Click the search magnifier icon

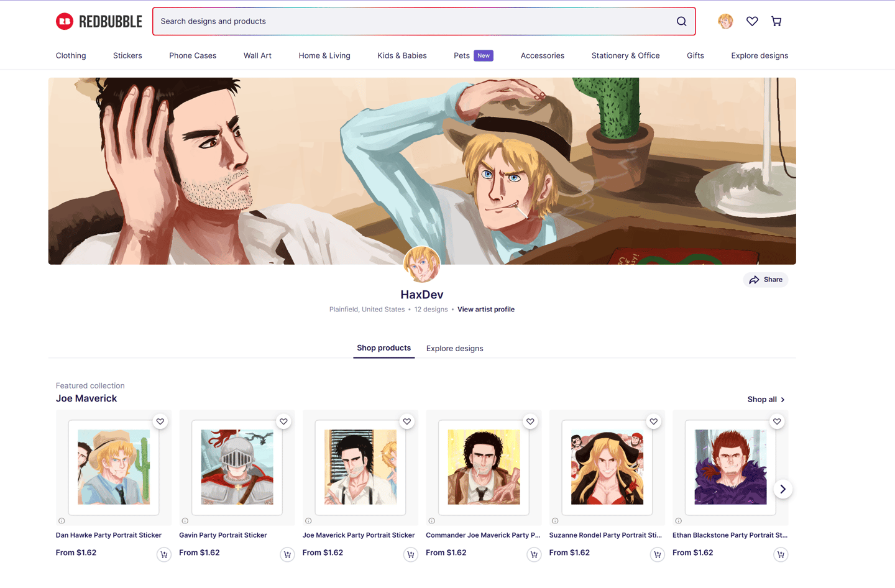(681, 21)
